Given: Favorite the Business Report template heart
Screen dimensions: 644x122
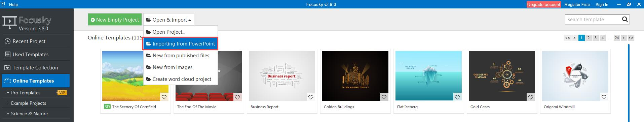Looking at the screenshot, I should [311, 97].
